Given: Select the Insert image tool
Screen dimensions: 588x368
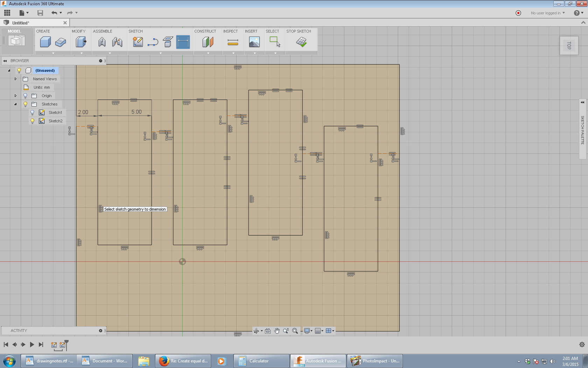Looking at the screenshot, I should pos(254,42).
